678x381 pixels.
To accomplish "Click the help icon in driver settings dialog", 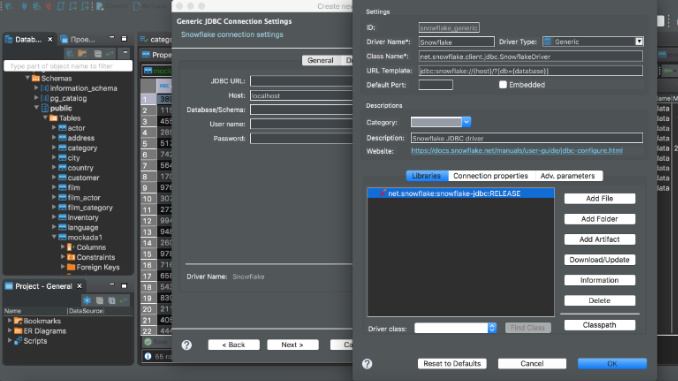I will click(367, 364).
